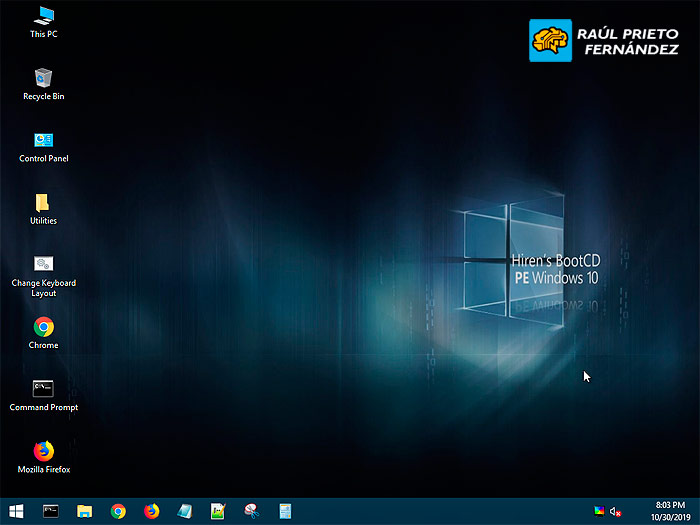Open the Recycle Bin
This screenshot has width=700, height=525.
[44, 78]
